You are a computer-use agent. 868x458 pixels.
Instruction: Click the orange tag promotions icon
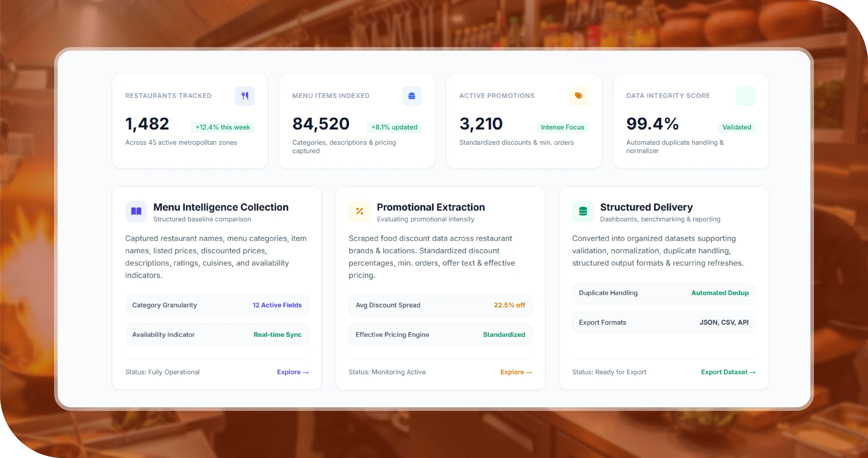[579, 96]
